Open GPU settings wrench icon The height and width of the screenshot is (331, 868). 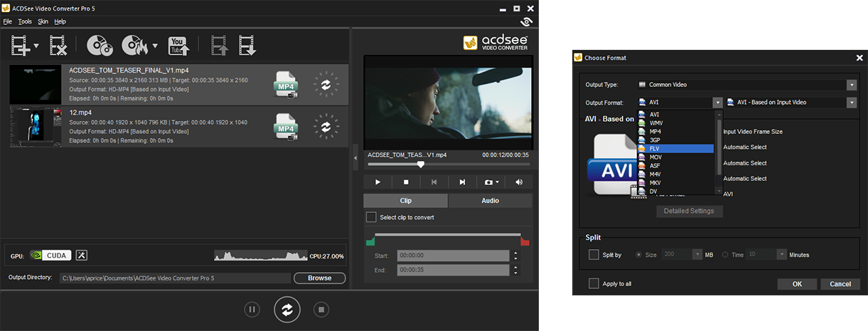[81, 256]
